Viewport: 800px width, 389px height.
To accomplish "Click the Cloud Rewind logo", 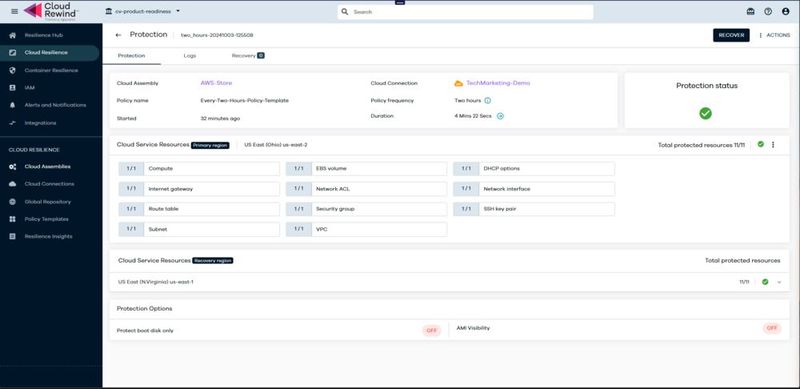I will [51, 11].
